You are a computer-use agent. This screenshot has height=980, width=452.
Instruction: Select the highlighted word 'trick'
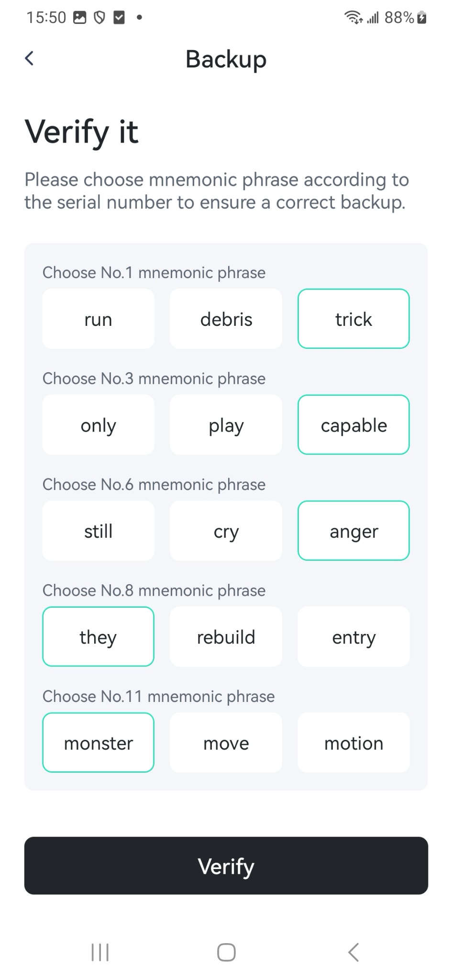[354, 319]
